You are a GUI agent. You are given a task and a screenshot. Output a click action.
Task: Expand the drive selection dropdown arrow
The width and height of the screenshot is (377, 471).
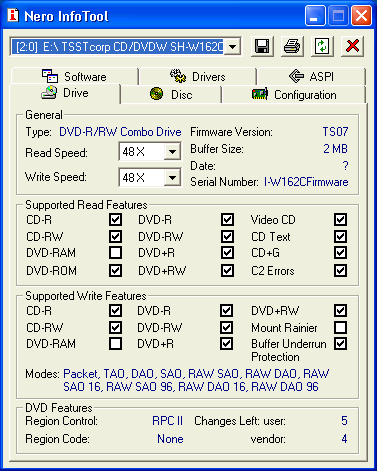pyautogui.click(x=232, y=46)
